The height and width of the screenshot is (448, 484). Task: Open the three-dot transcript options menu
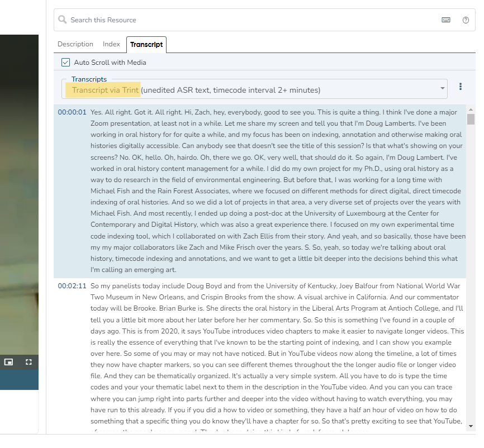(461, 87)
